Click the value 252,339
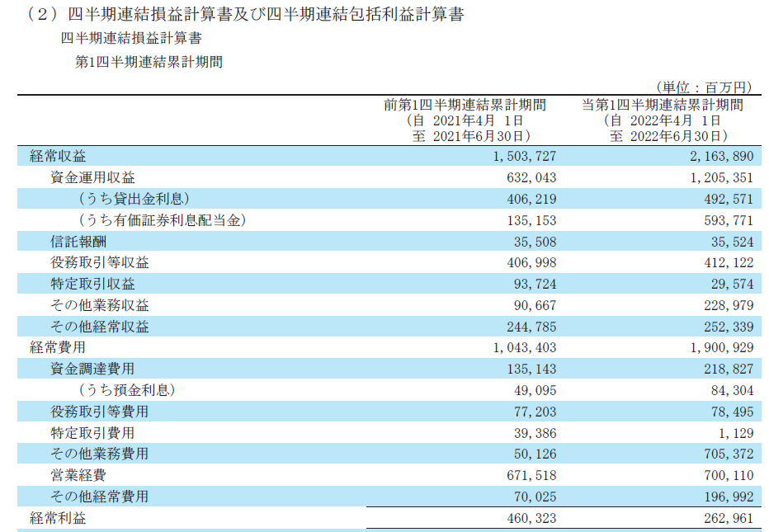 pos(729,327)
